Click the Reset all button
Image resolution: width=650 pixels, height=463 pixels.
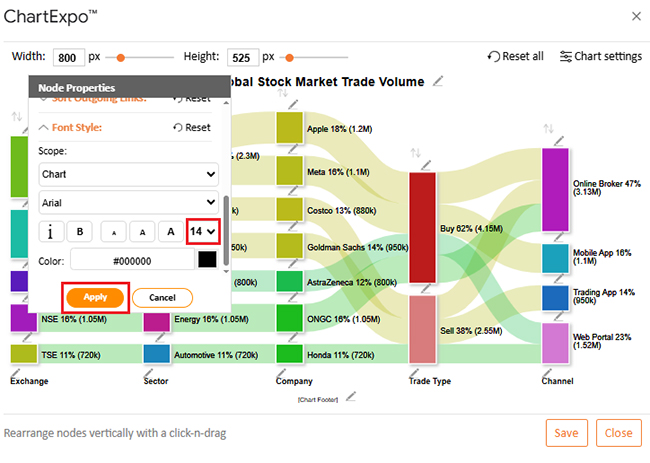click(x=515, y=57)
